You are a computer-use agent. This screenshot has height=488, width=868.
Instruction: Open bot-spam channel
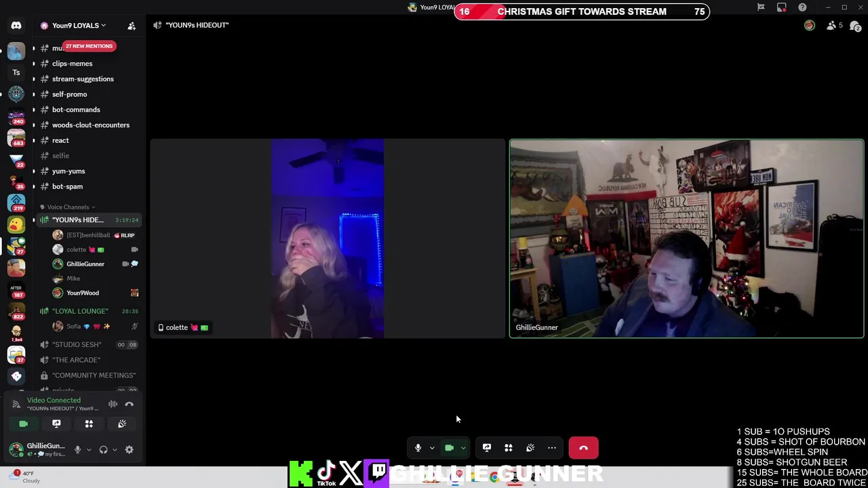(x=67, y=186)
